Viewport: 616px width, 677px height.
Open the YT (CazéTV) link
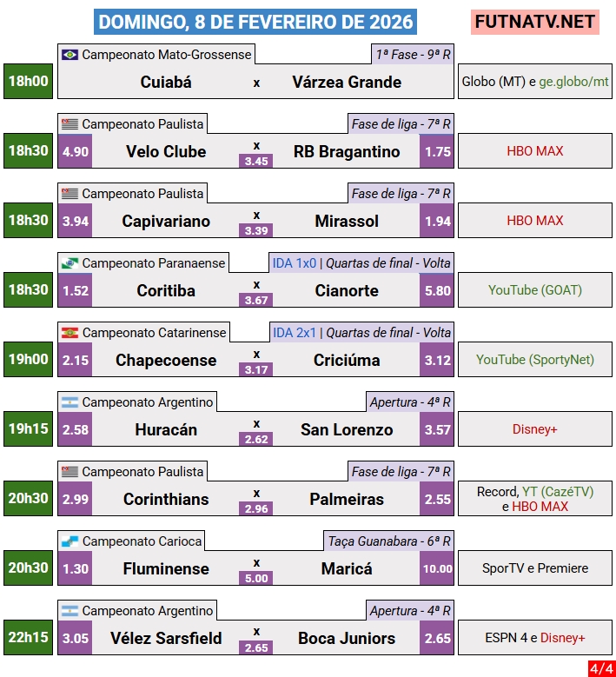(557, 492)
